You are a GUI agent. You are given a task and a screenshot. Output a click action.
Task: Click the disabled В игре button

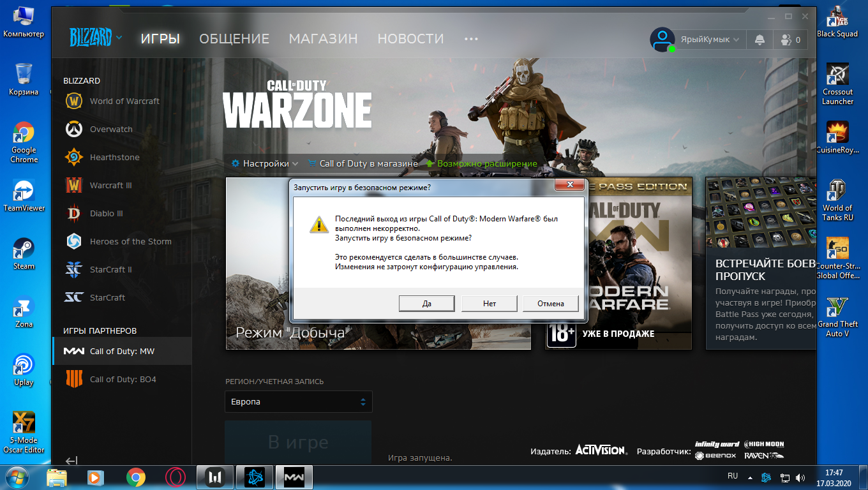[298, 442]
